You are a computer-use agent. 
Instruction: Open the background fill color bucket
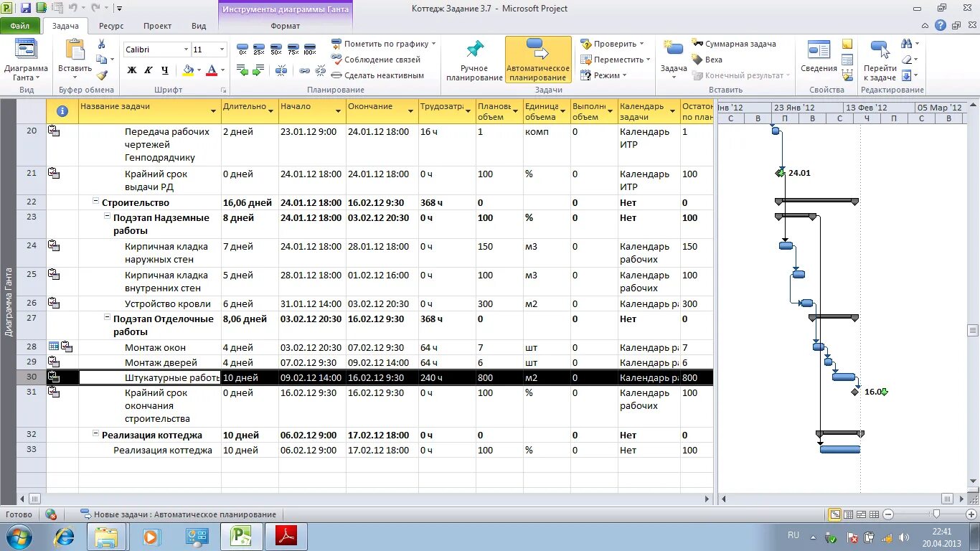point(188,70)
